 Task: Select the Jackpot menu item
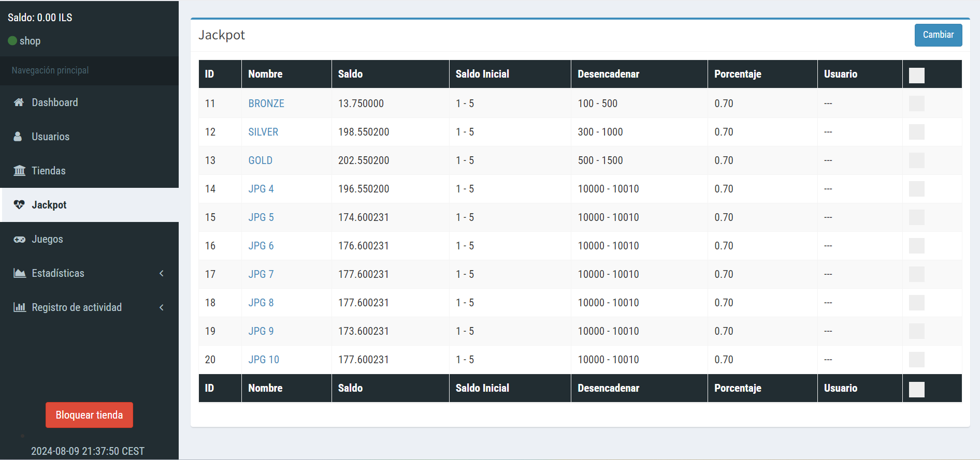pos(89,205)
